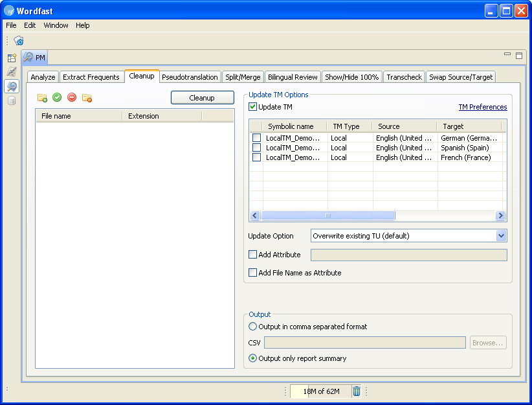
Task: Select the PM view tab
Action: 35,58
